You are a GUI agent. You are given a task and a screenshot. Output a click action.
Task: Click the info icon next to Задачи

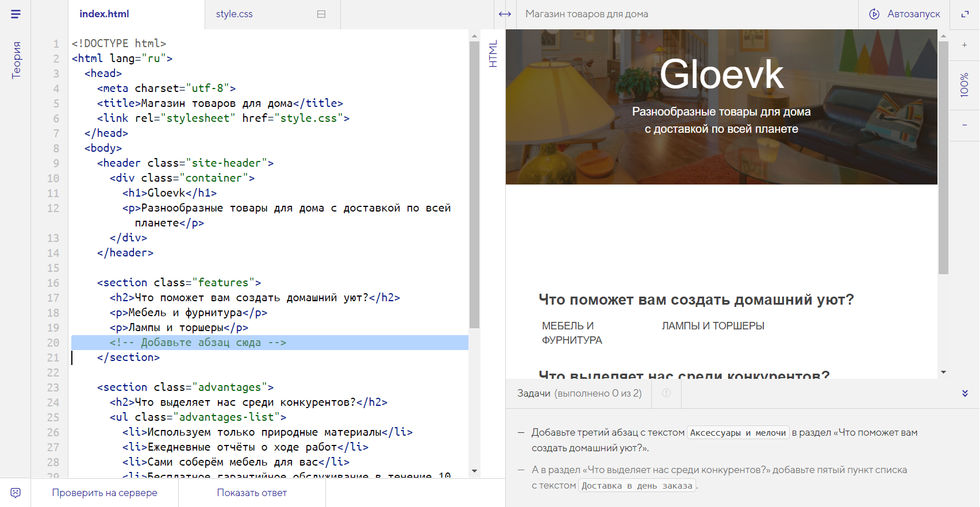click(666, 393)
